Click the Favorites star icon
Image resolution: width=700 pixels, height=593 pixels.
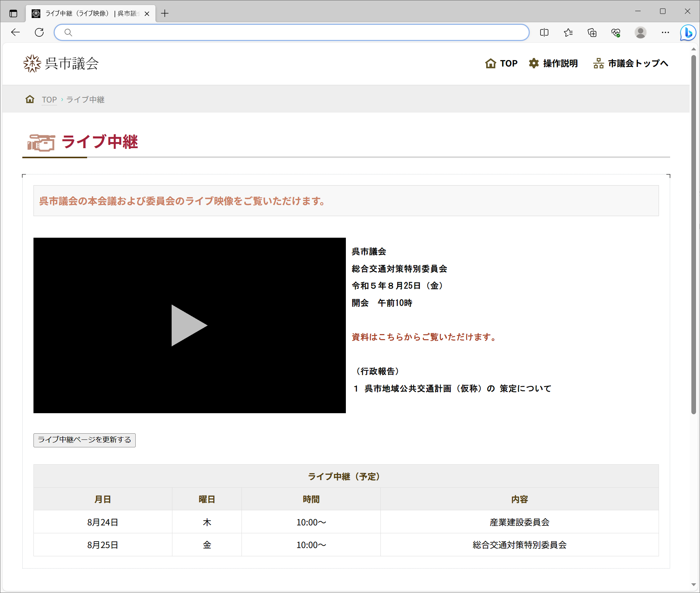pyautogui.click(x=568, y=33)
